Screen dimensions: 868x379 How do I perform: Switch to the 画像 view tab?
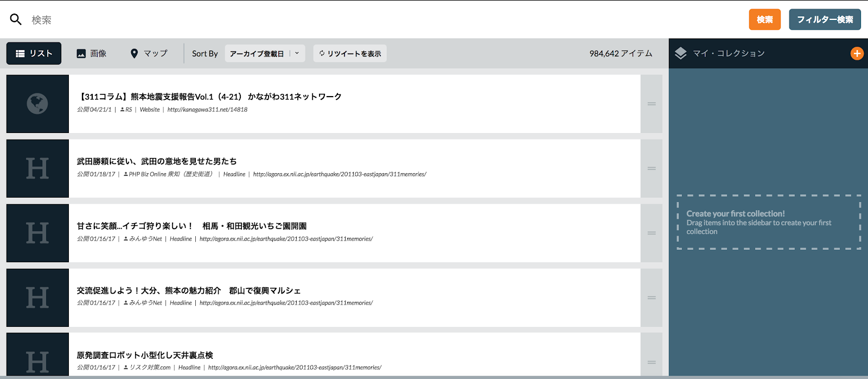[91, 53]
